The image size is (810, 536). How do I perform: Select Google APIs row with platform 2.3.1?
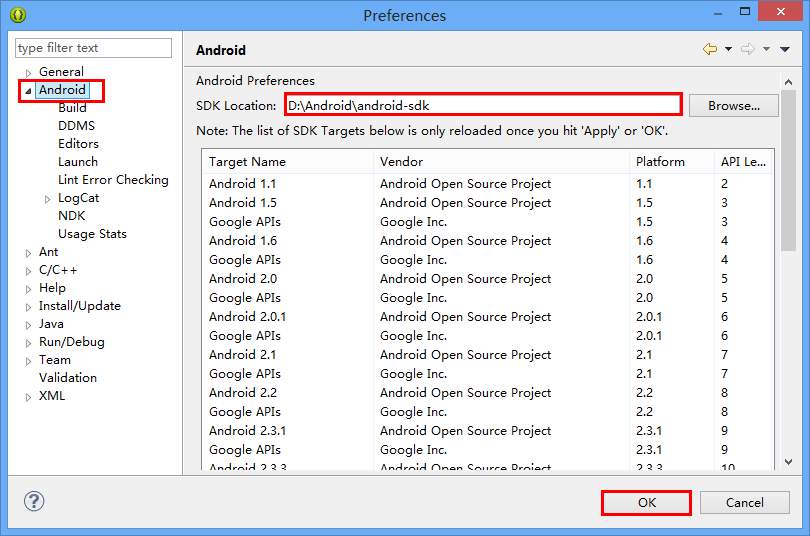pos(488,450)
